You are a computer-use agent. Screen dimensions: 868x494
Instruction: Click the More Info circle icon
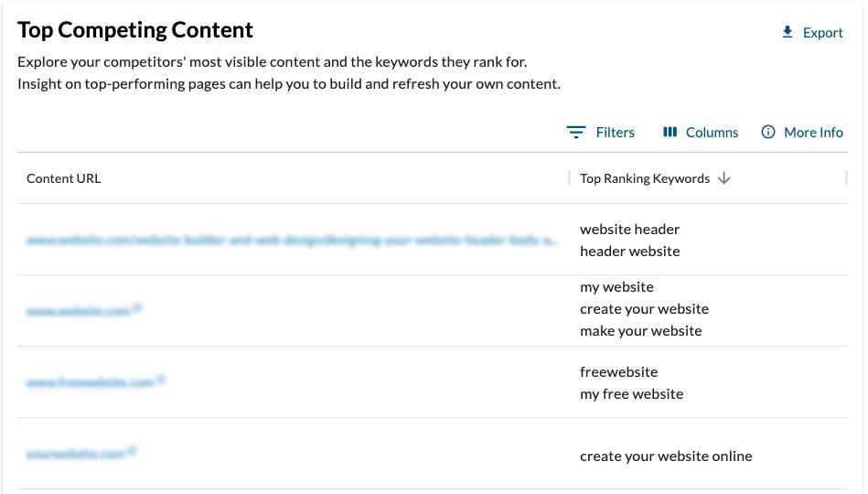click(768, 133)
